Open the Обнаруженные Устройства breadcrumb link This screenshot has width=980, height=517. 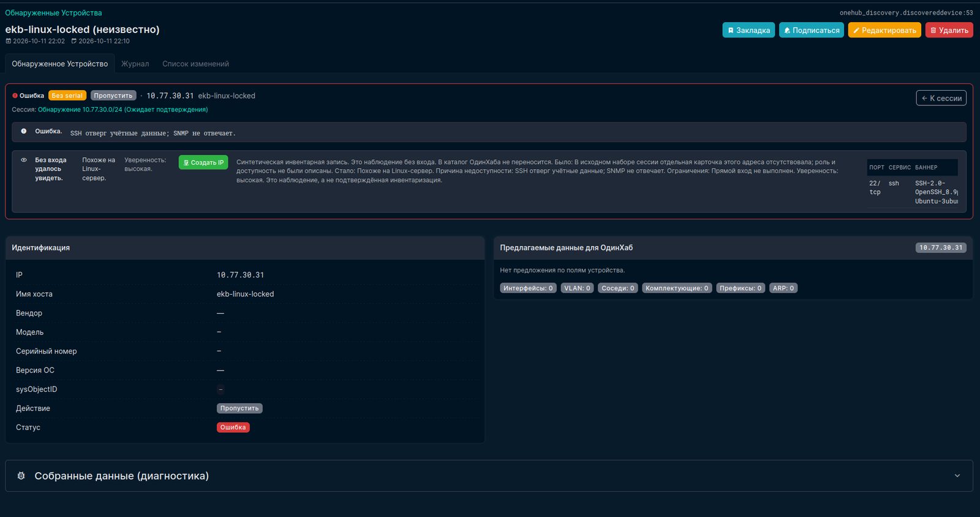click(x=54, y=13)
